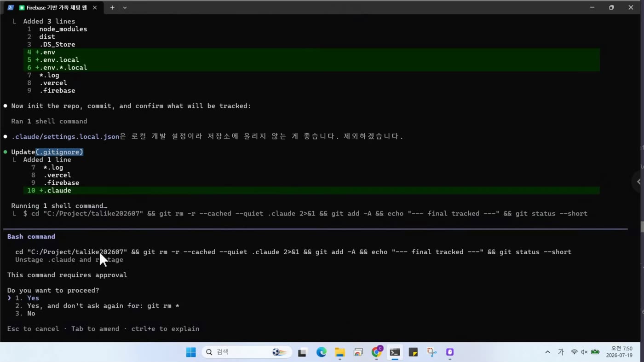Screen dimensions: 644x362
Task: Click 'Added 3 lines' summary
Action: pyautogui.click(x=49, y=21)
